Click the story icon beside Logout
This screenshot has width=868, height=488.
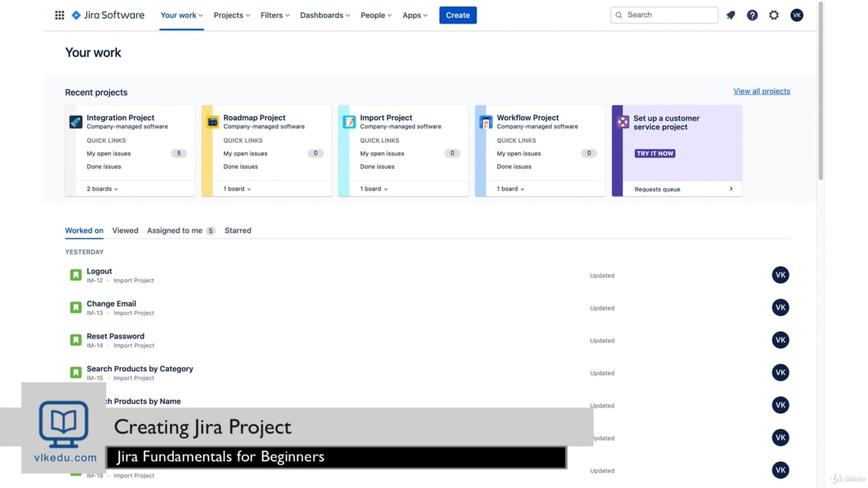click(76, 275)
